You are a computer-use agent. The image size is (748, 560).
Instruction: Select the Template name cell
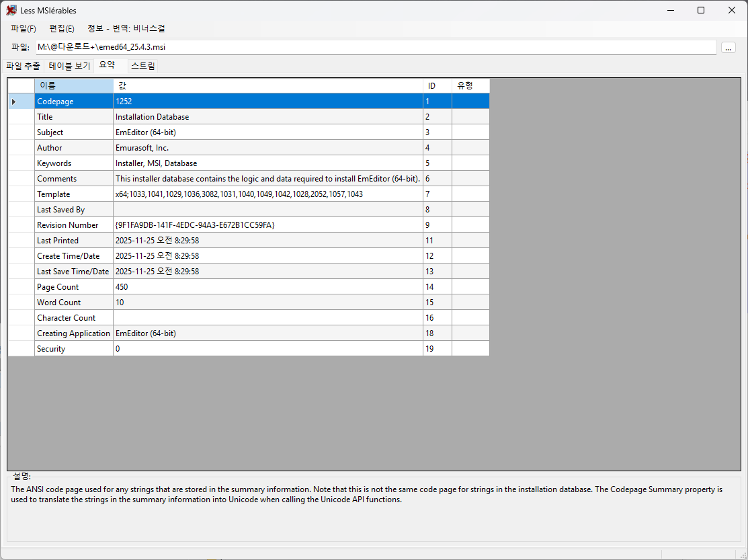tap(74, 194)
